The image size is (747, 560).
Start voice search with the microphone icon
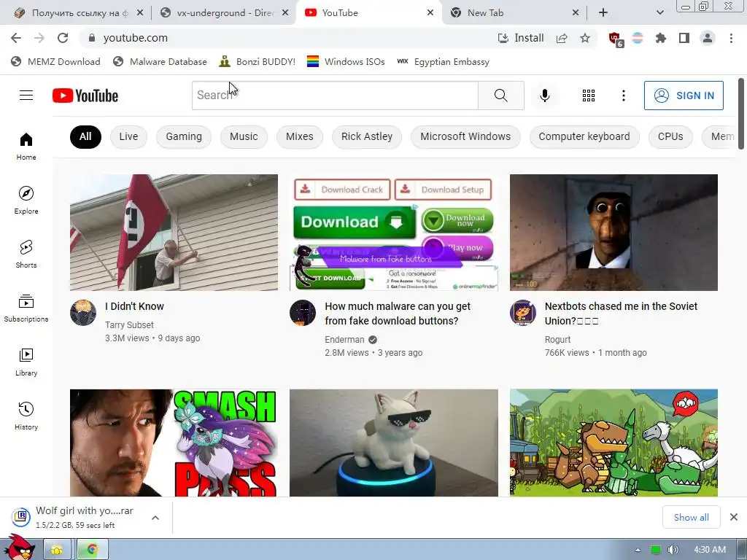point(544,96)
